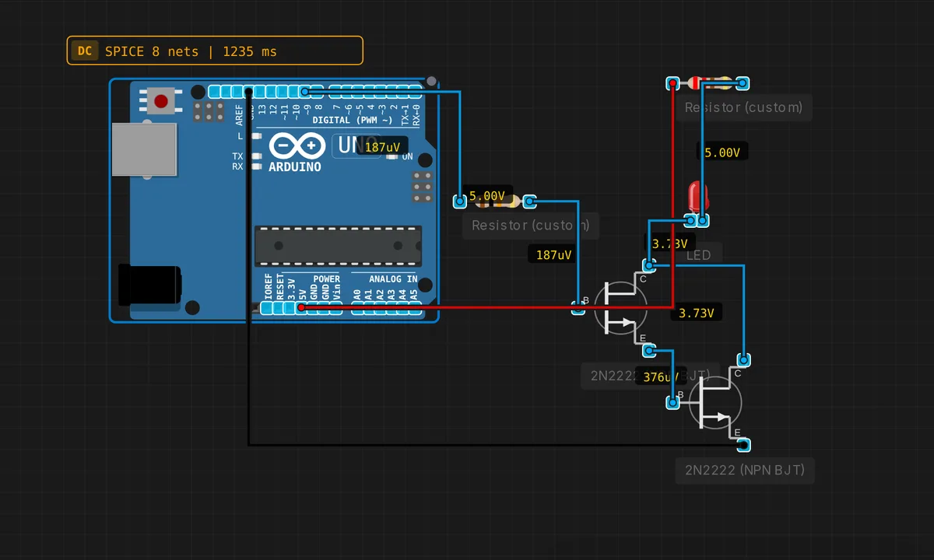Image resolution: width=934 pixels, height=560 pixels.
Task: Click the Arduino 5V pin with red wire
Action: click(301, 308)
